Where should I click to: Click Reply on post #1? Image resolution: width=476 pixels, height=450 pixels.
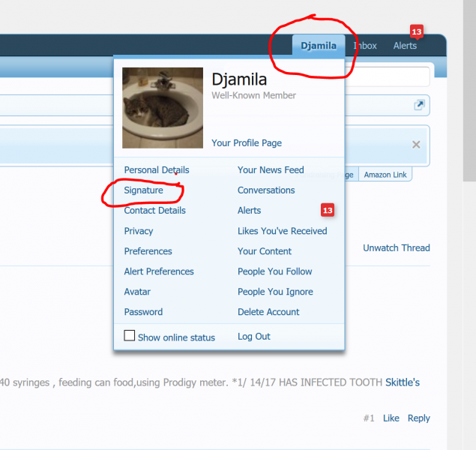tap(418, 418)
